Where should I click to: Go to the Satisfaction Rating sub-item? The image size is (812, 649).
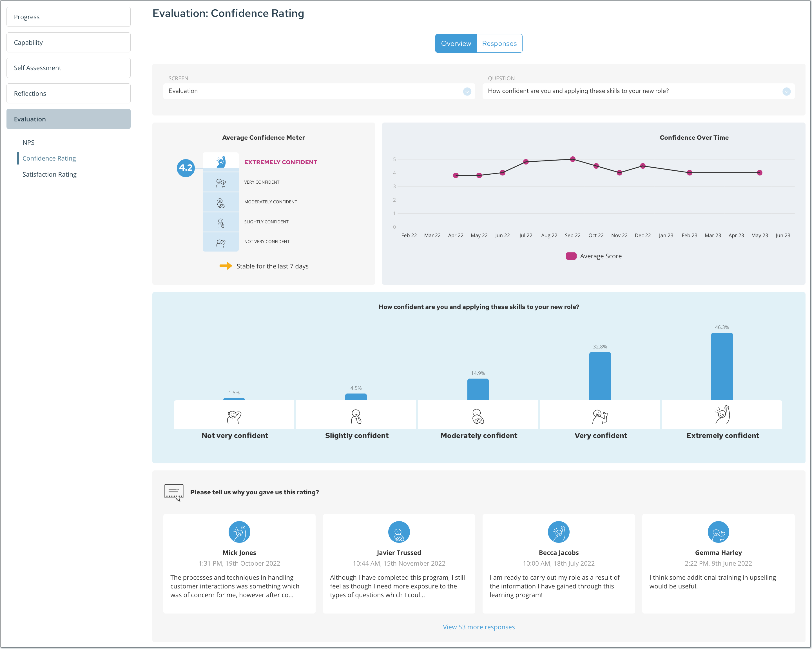point(49,174)
